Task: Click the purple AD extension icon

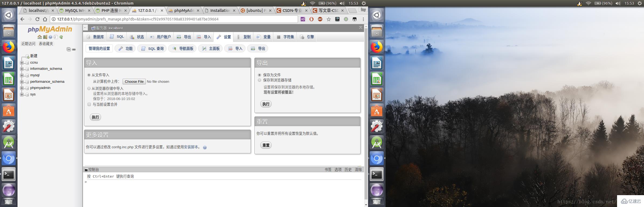Action: click(303, 19)
